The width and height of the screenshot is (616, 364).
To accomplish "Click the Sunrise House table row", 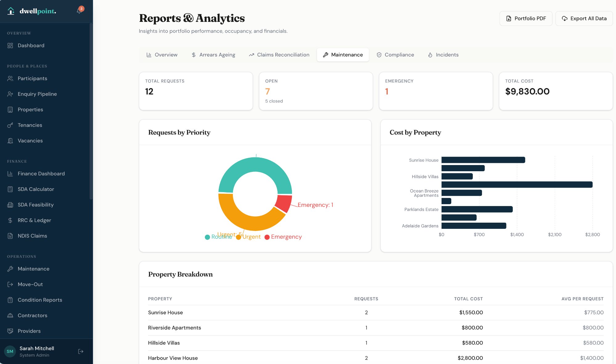I will point(376,313).
